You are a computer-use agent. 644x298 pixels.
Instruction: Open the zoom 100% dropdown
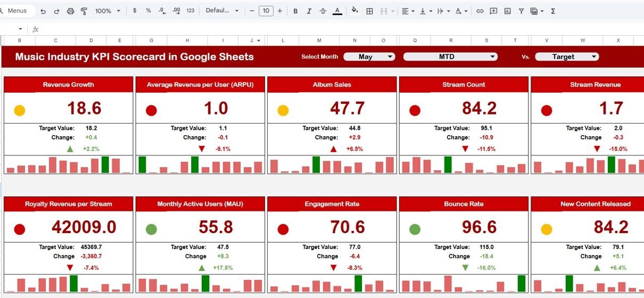point(107,11)
